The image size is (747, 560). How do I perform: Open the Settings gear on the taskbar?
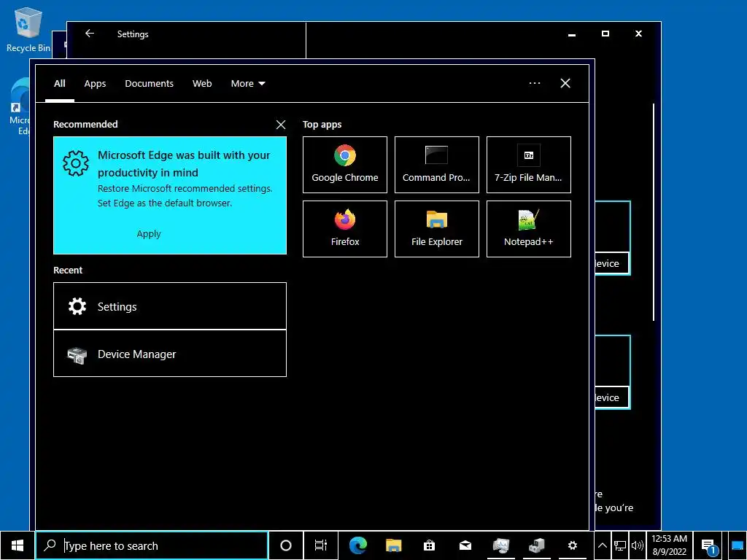click(572, 545)
